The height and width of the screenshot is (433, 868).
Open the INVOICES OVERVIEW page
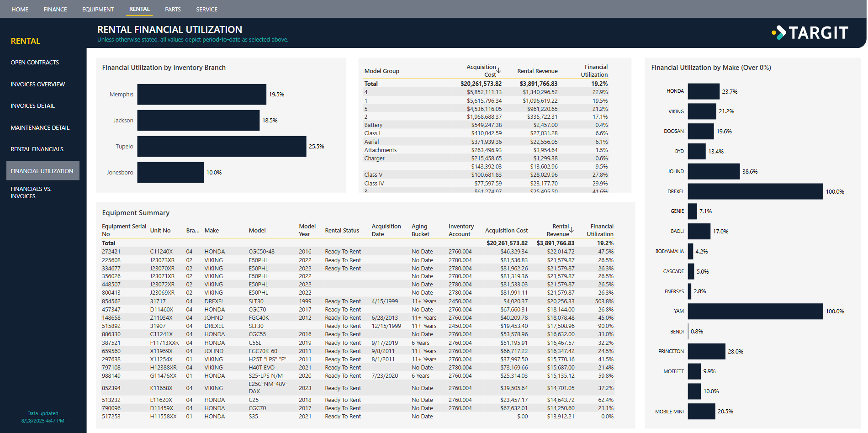[37, 84]
